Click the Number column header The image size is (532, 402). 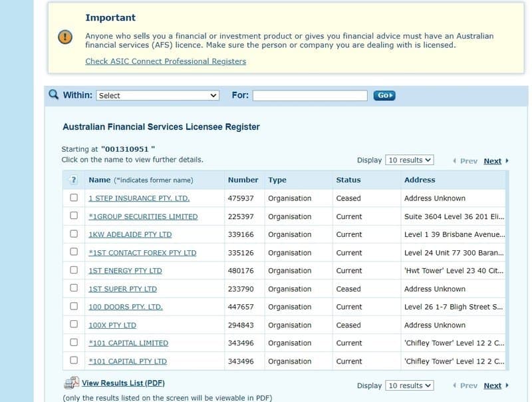243,180
